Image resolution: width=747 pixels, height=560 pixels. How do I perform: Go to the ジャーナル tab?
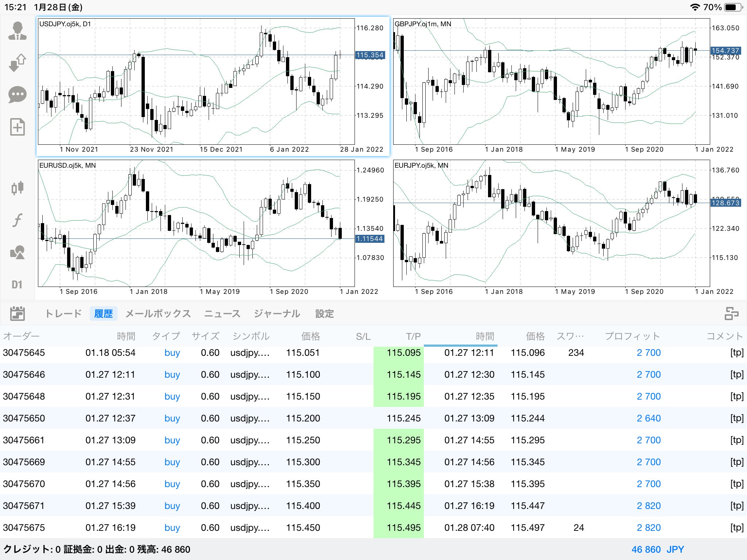(277, 314)
